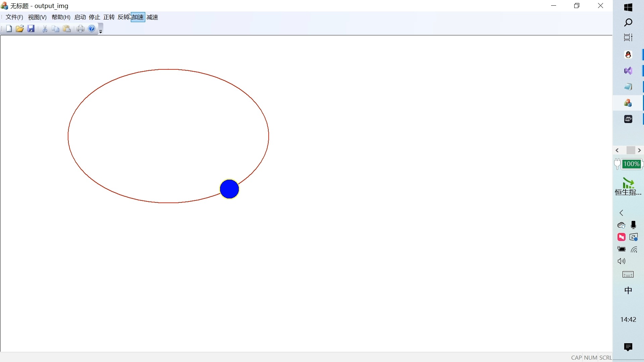This screenshot has width=644, height=362.
Task: Open the 帮助(H) menu
Action: point(61,17)
